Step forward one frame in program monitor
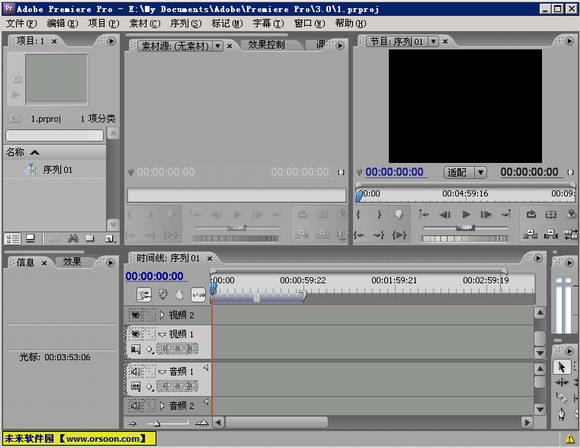580x448 pixels. [x=486, y=214]
